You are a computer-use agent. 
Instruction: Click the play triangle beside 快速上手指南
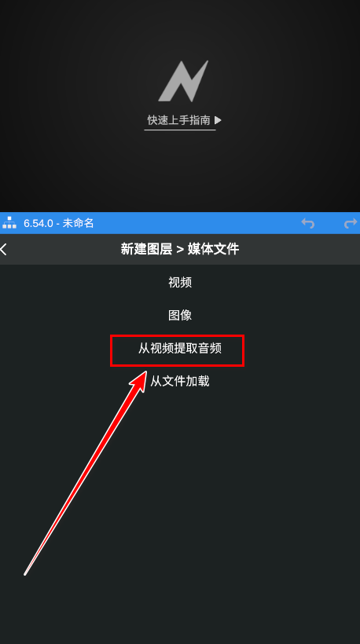click(219, 120)
